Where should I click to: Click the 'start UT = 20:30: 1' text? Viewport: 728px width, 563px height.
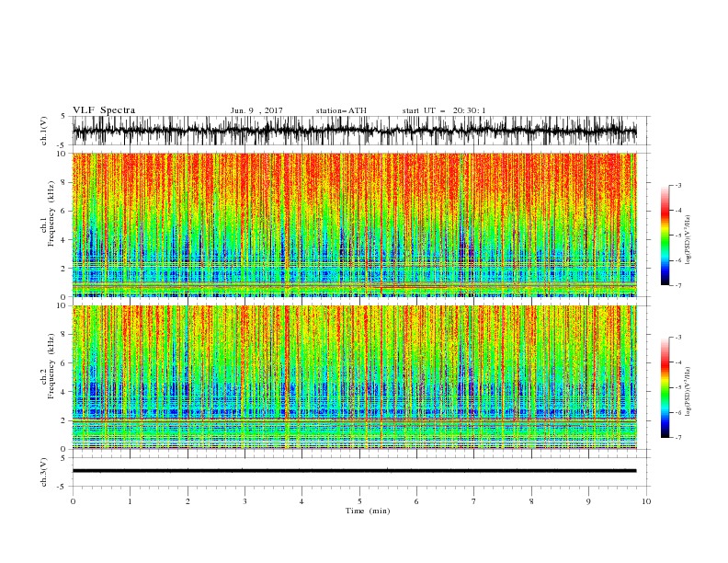[444, 110]
